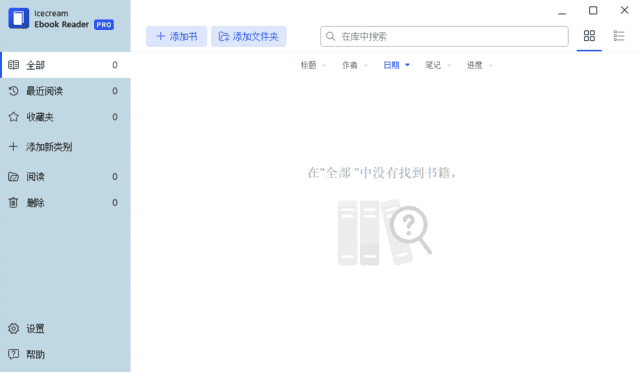Sort books by 作者 (Author)
Screen dimensions: 640x372
pyautogui.click(x=350, y=65)
